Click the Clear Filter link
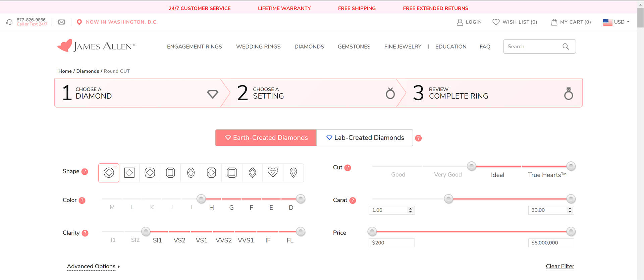This screenshot has height=280, width=644. pyautogui.click(x=560, y=266)
